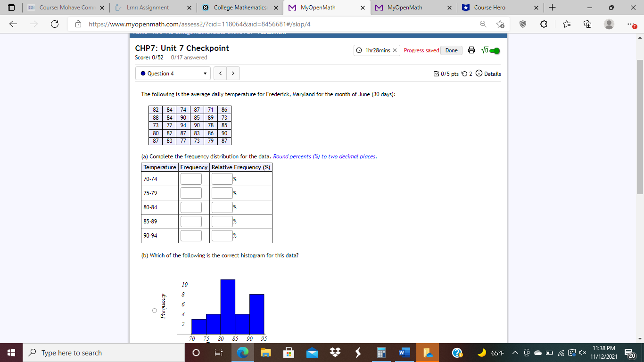The height and width of the screenshot is (362, 644).
Task: Open the print icon on the checkpoint toolbar
Action: pos(471,50)
